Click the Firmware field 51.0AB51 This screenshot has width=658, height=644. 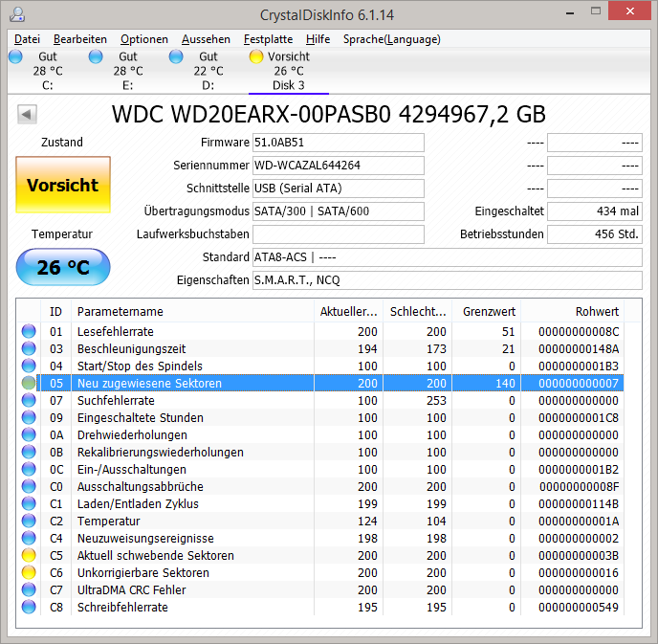click(339, 143)
